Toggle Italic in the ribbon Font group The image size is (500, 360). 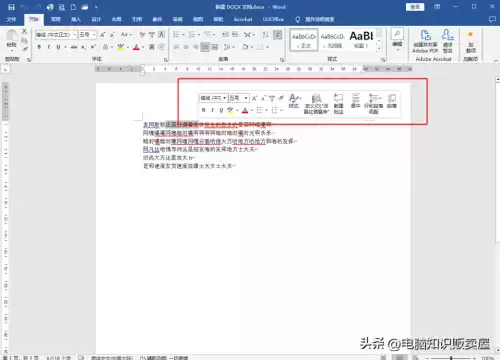coord(49,47)
